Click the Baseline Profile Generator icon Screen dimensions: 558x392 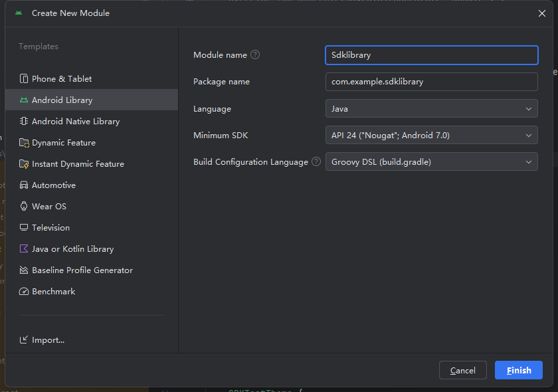24,270
